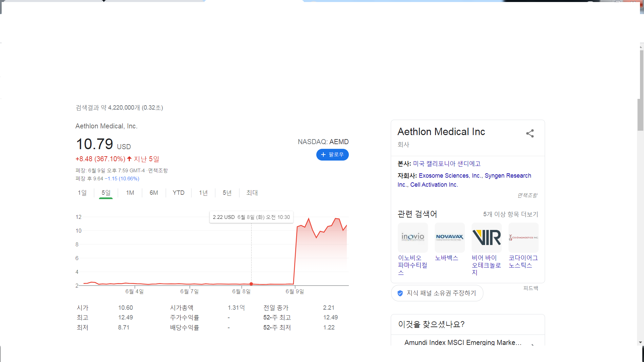Select the Novavax logo in related searches
This screenshot has width=644, height=362.
coord(449,237)
